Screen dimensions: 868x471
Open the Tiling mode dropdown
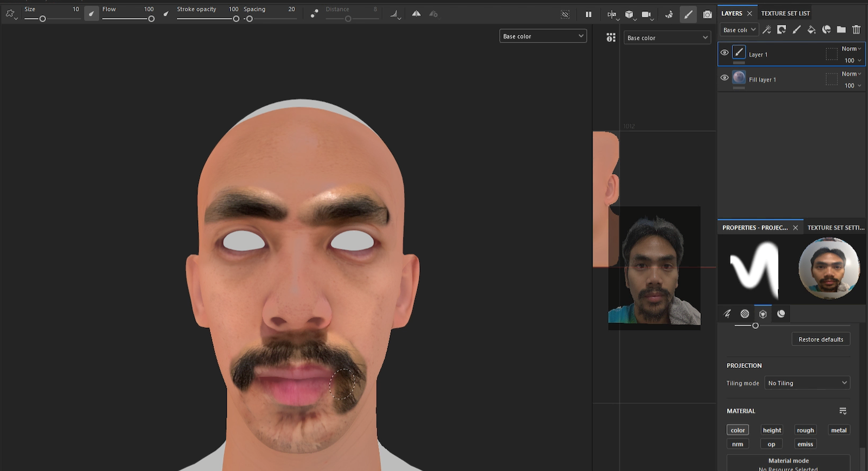(807, 383)
